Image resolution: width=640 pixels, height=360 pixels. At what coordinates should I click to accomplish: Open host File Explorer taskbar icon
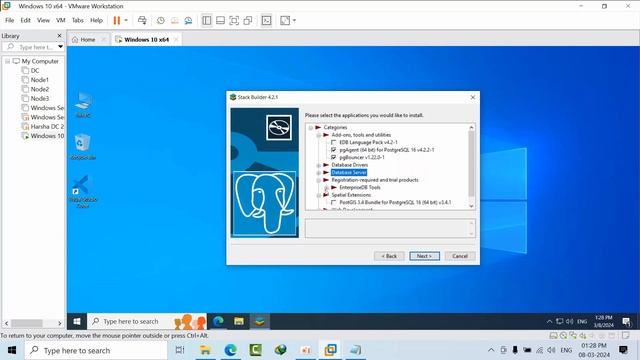[205, 350]
